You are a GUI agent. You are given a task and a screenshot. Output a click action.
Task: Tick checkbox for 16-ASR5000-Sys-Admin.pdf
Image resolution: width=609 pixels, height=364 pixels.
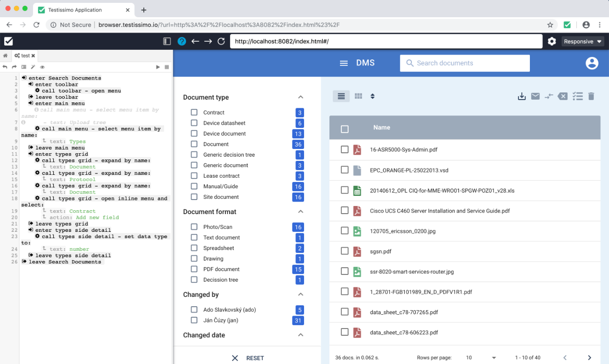(x=344, y=149)
